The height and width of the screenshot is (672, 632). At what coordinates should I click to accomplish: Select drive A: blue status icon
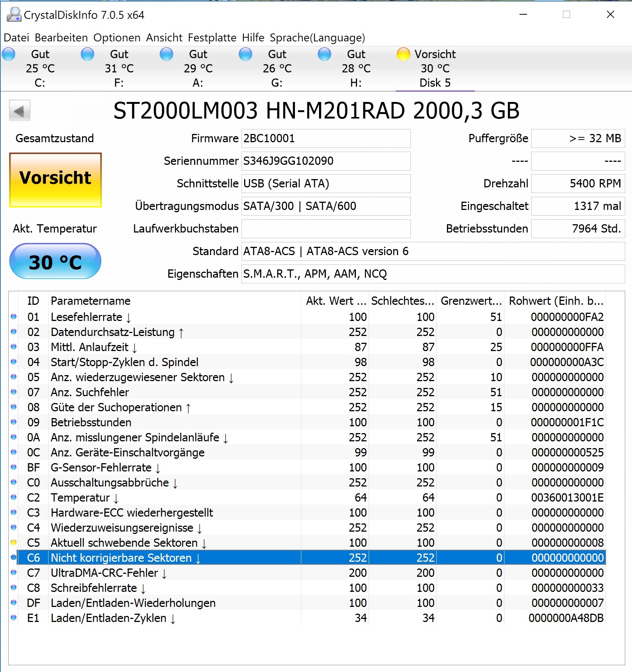(x=167, y=54)
